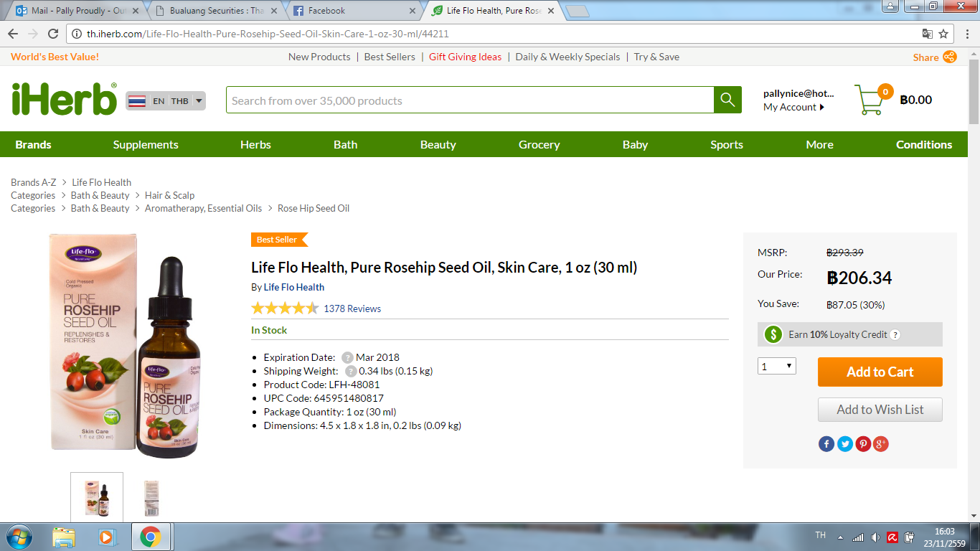Click the orange Share icon at top right
The image size is (980, 551).
(x=950, y=57)
